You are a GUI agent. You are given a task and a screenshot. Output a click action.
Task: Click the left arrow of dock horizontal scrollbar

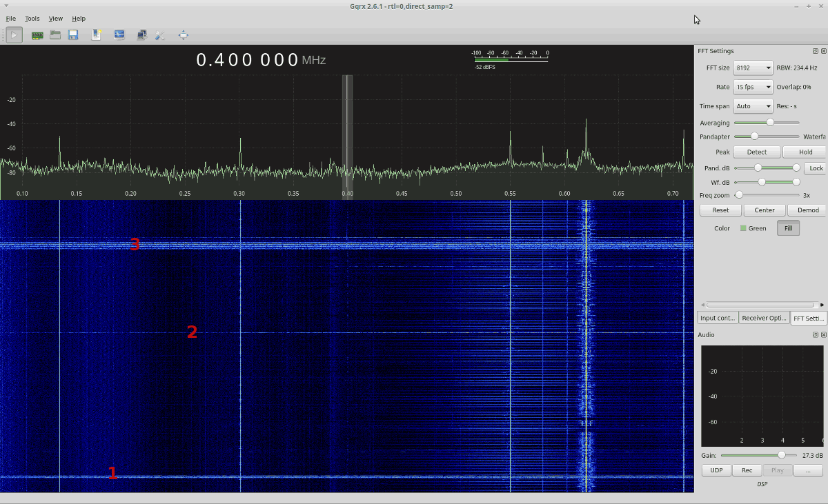[x=702, y=305]
